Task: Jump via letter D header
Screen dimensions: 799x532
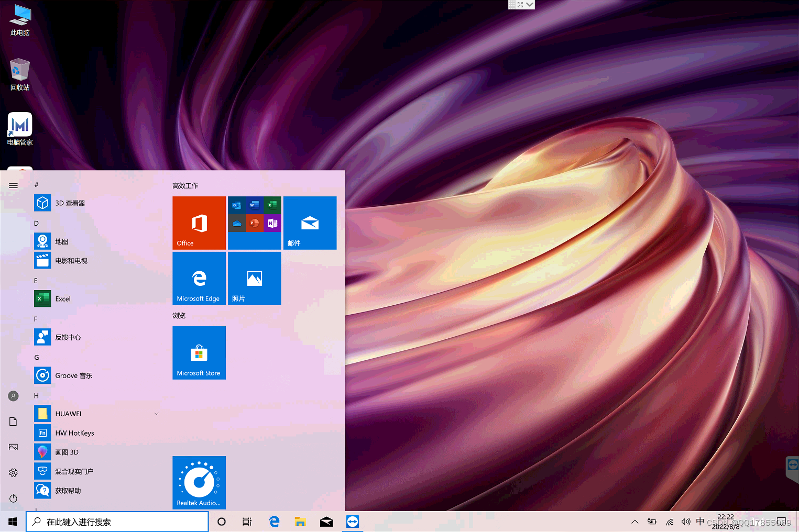Action: coord(36,223)
